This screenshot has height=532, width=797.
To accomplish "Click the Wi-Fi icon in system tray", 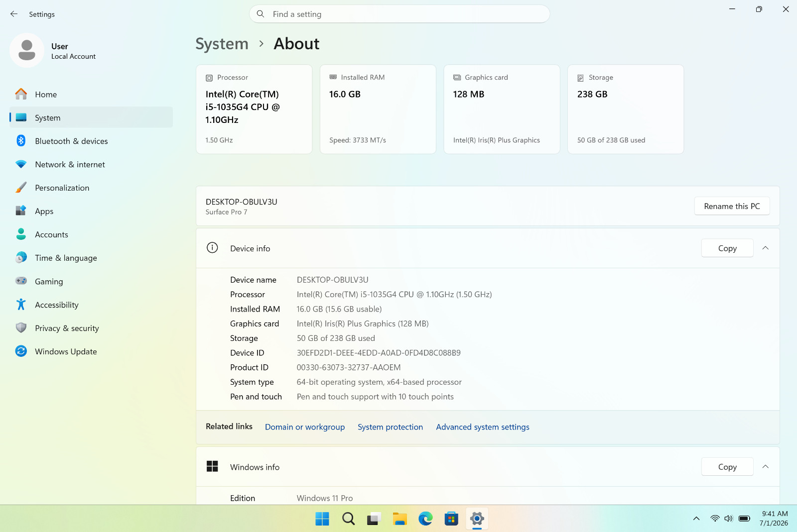I will tap(715, 519).
